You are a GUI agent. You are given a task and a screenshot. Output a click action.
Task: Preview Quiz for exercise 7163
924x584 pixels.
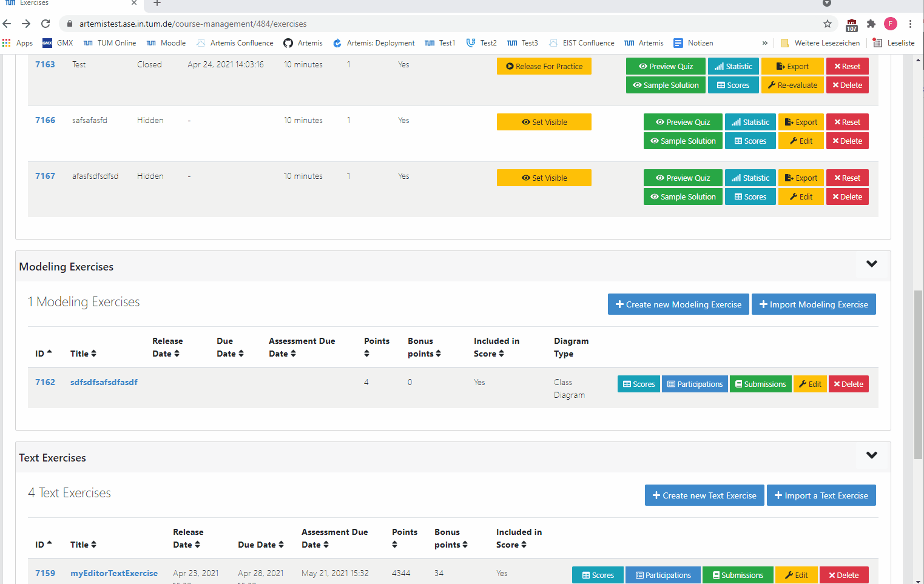coord(666,66)
